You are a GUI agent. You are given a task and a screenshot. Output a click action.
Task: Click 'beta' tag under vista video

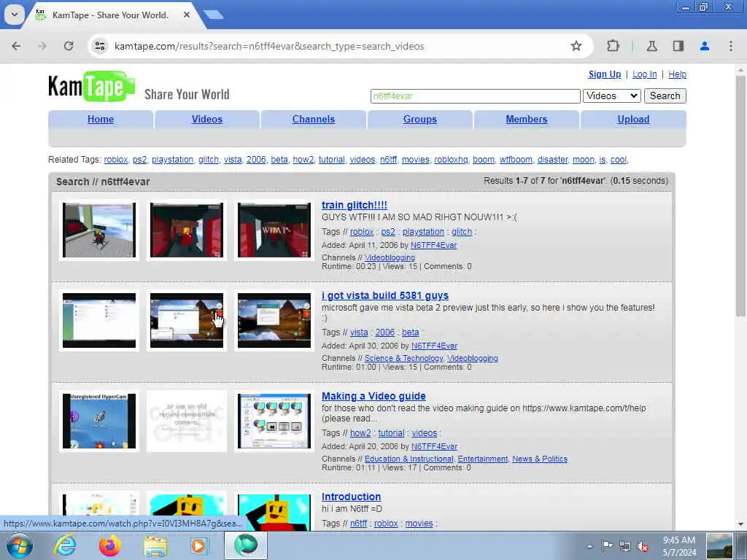pos(410,332)
